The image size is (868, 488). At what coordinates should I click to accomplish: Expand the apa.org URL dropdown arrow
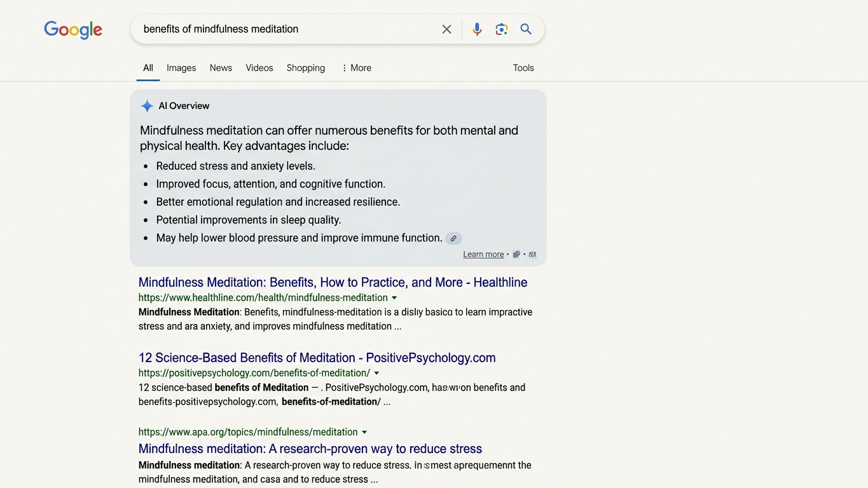364,433
